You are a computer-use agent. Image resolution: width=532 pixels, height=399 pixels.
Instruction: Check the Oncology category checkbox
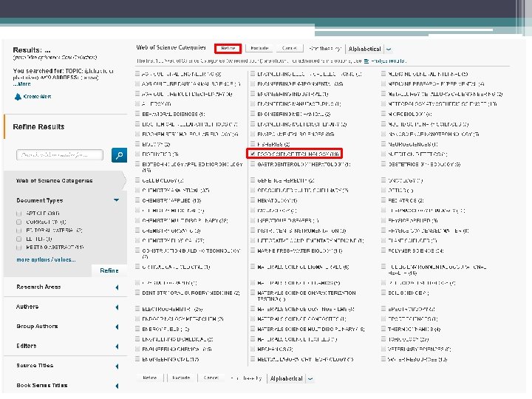[x=383, y=180]
